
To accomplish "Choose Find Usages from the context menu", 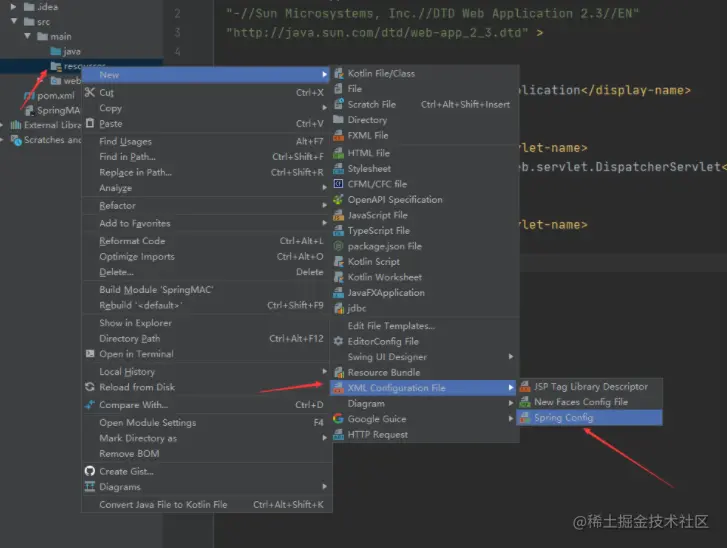I will click(x=205, y=141).
